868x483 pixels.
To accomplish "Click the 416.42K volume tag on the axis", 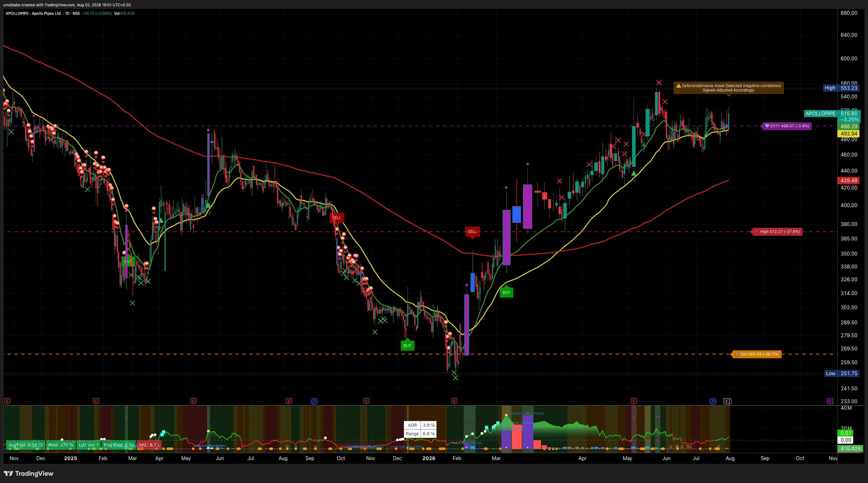I will (850, 449).
